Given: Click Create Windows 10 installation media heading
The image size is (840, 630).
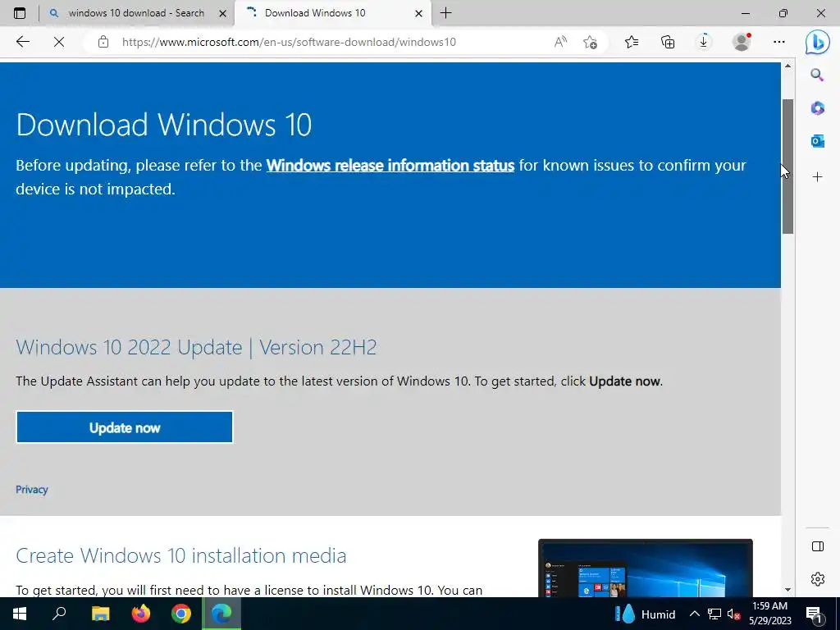Looking at the screenshot, I should click(181, 555).
